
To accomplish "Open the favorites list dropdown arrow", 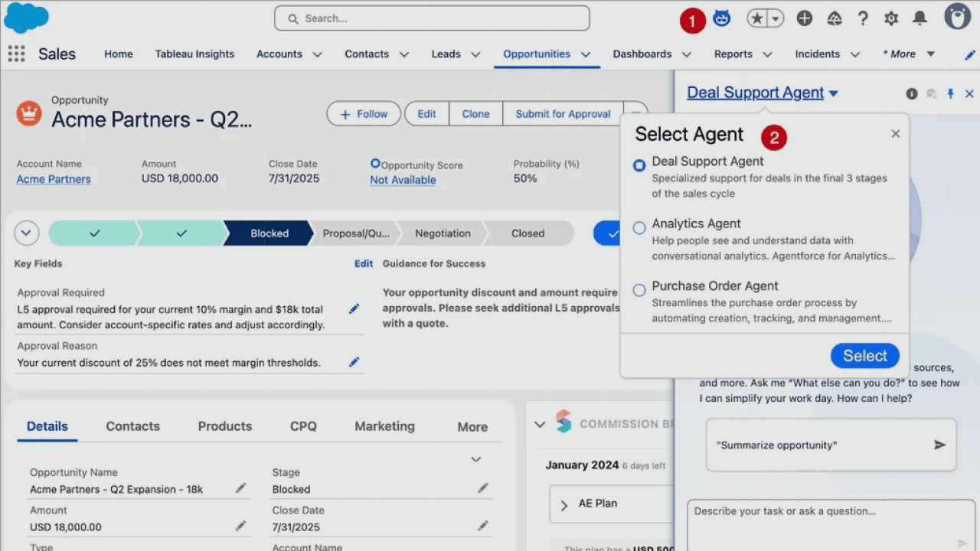I will point(776,19).
